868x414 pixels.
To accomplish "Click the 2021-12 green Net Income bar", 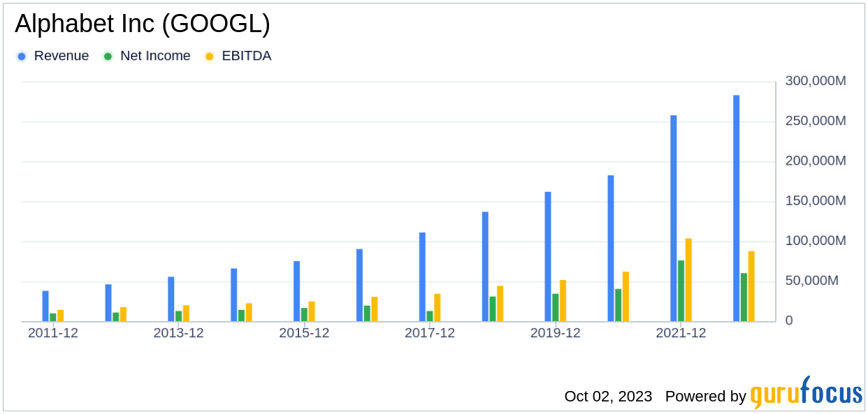I will pyautogui.click(x=681, y=291).
